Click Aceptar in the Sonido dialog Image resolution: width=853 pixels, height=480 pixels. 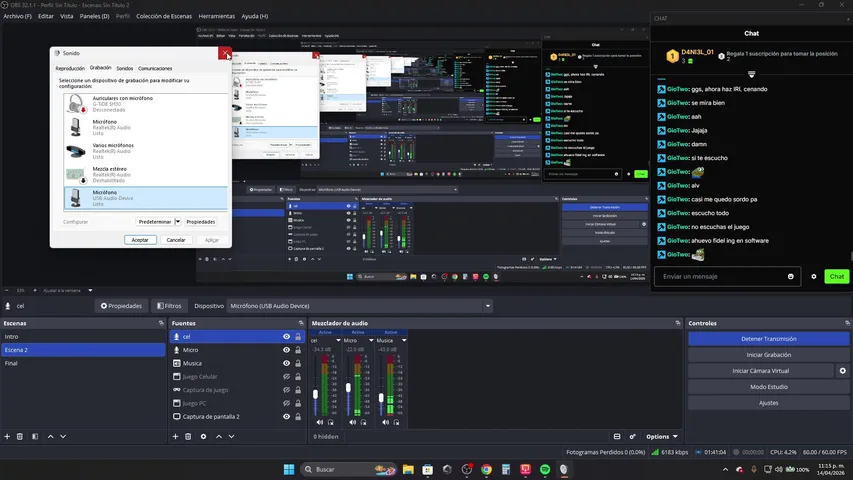click(140, 240)
